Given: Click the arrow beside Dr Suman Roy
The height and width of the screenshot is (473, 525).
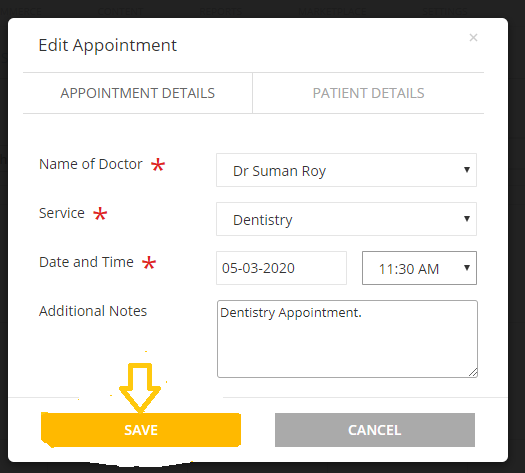Looking at the screenshot, I should 467,170.
